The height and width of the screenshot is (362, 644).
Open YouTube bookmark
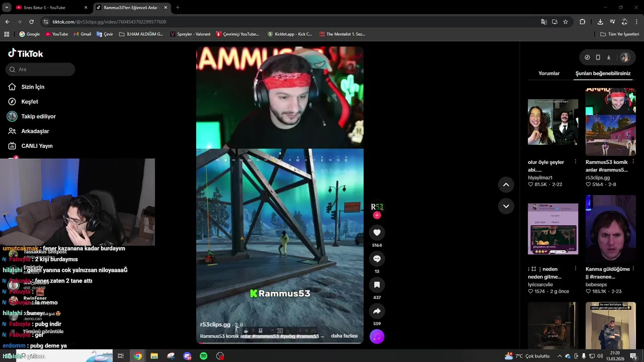click(56, 34)
